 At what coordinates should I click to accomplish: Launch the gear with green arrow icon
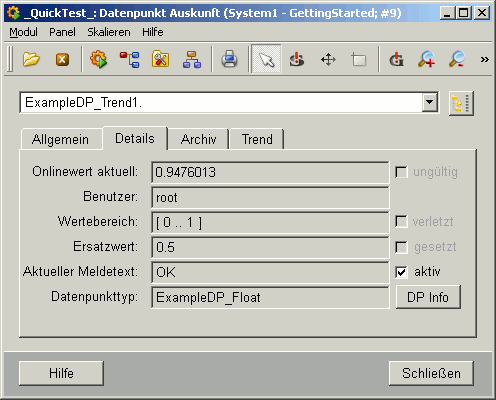point(99,60)
